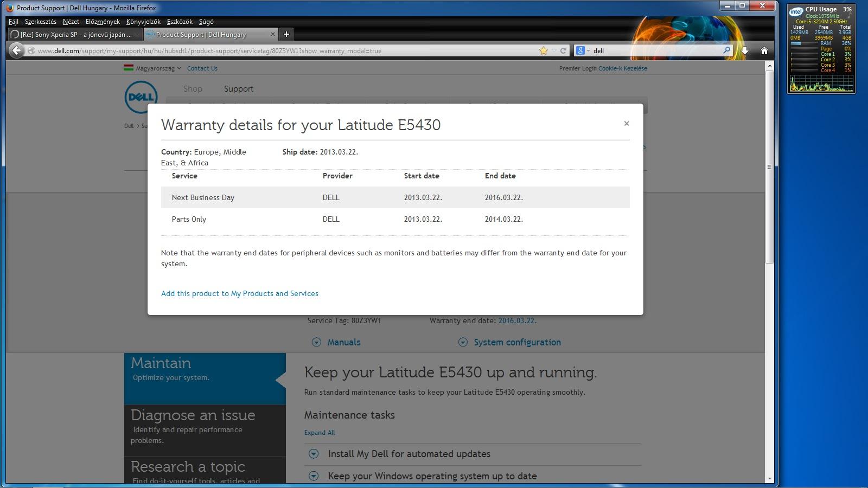
Task: Click scrollbar up arrow
Action: coord(769,65)
